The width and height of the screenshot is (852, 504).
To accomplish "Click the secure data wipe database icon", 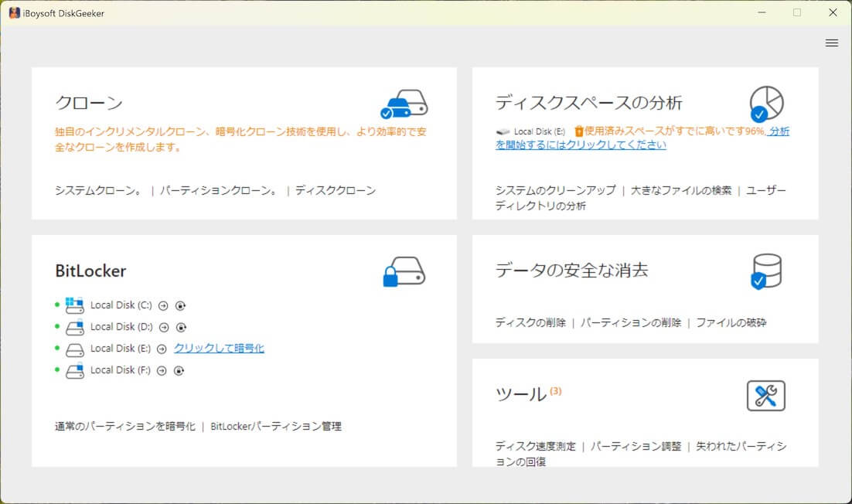I will (766, 271).
